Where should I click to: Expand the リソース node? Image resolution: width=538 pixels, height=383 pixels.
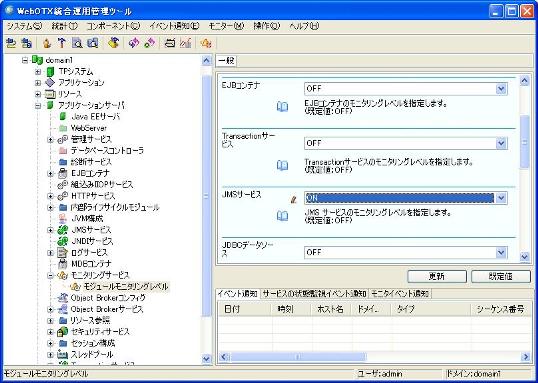coord(38,94)
